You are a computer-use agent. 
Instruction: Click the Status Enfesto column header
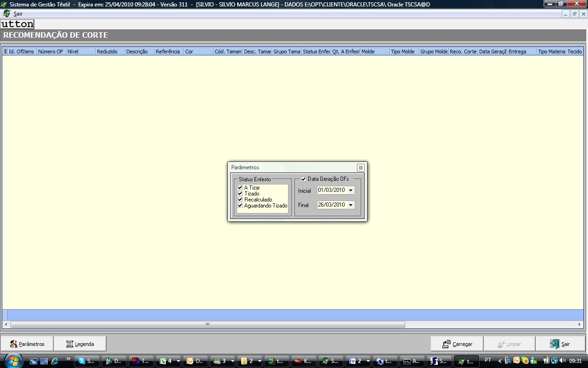point(316,52)
